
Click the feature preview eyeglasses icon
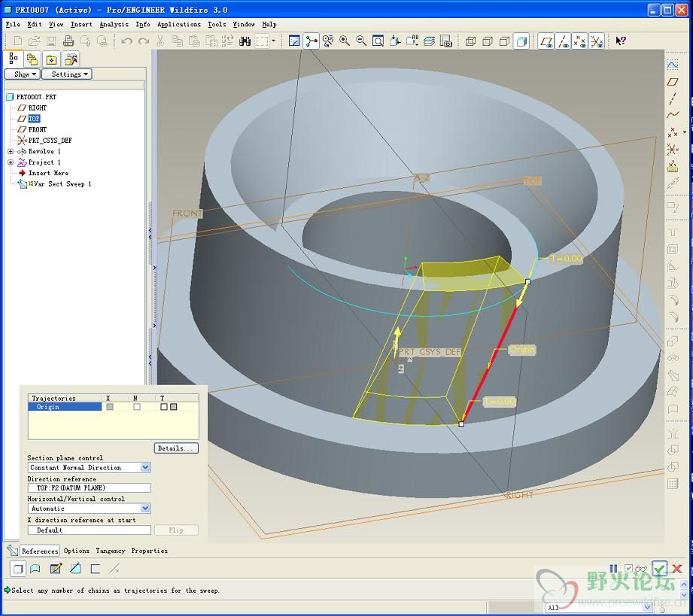click(641, 569)
